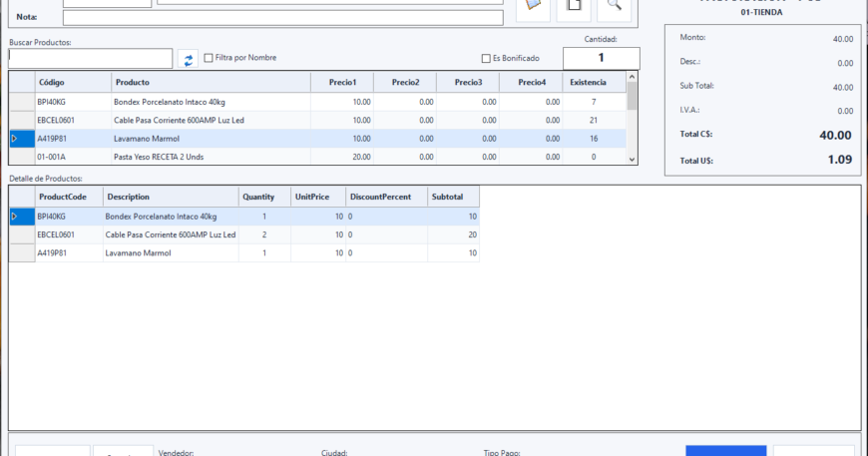The width and height of the screenshot is (868, 456).
Task: Click the Description detail column header
Action: point(171,197)
